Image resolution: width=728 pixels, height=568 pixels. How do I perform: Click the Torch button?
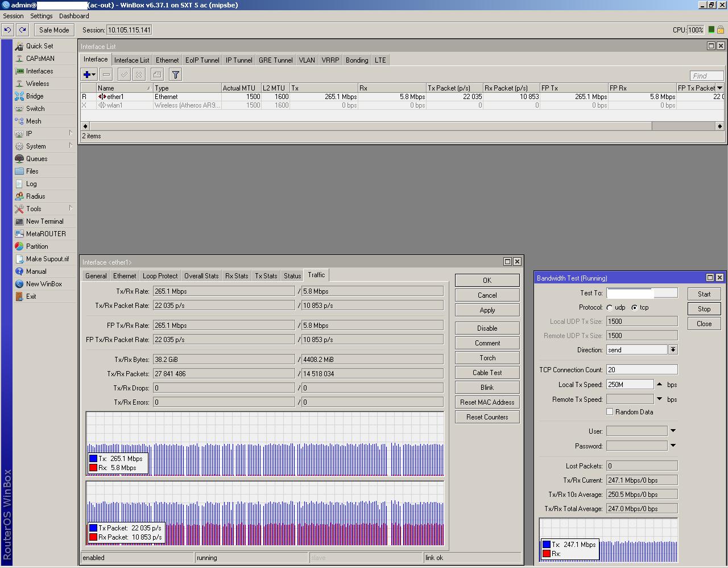pyautogui.click(x=487, y=358)
